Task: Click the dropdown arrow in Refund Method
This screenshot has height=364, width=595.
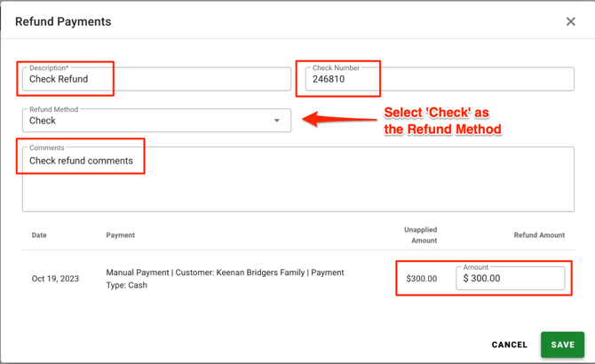Action: pyautogui.click(x=277, y=121)
